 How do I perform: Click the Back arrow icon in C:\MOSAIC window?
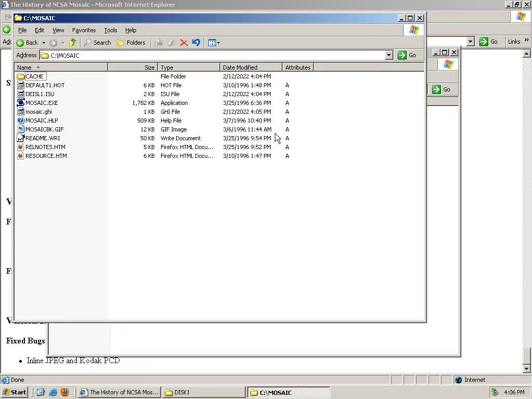click(20, 43)
